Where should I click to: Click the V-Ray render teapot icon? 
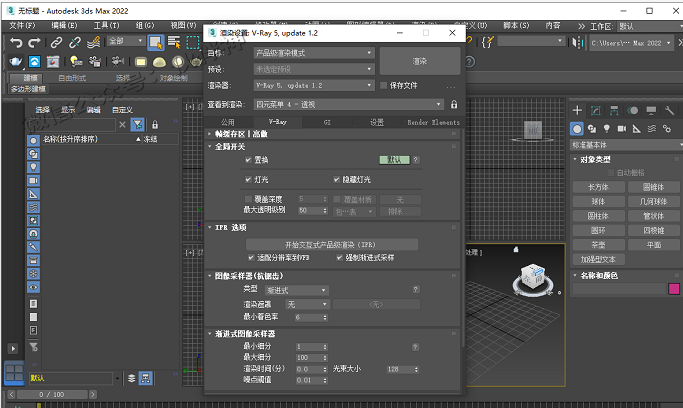16,62
